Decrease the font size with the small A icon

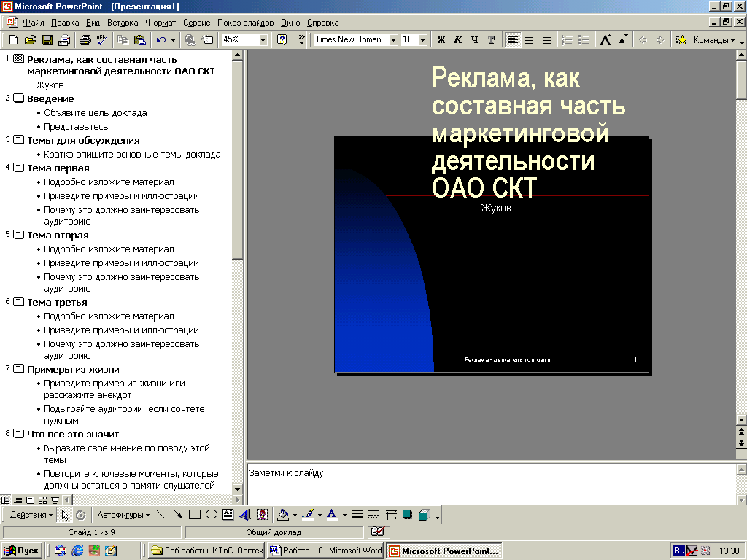pos(623,40)
